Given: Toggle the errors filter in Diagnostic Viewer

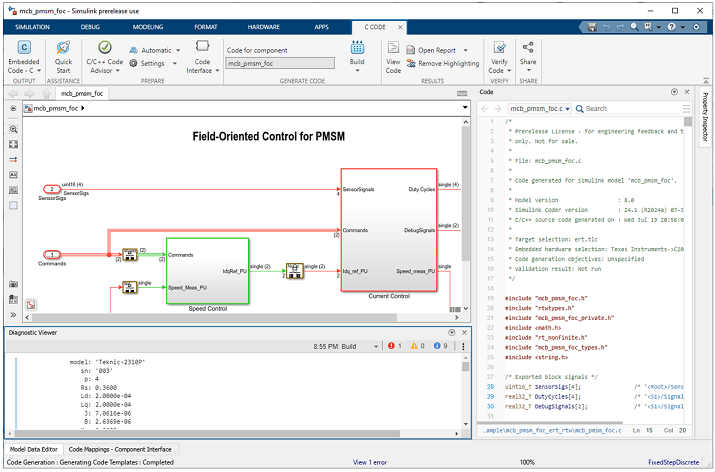Looking at the screenshot, I should coord(395,346).
